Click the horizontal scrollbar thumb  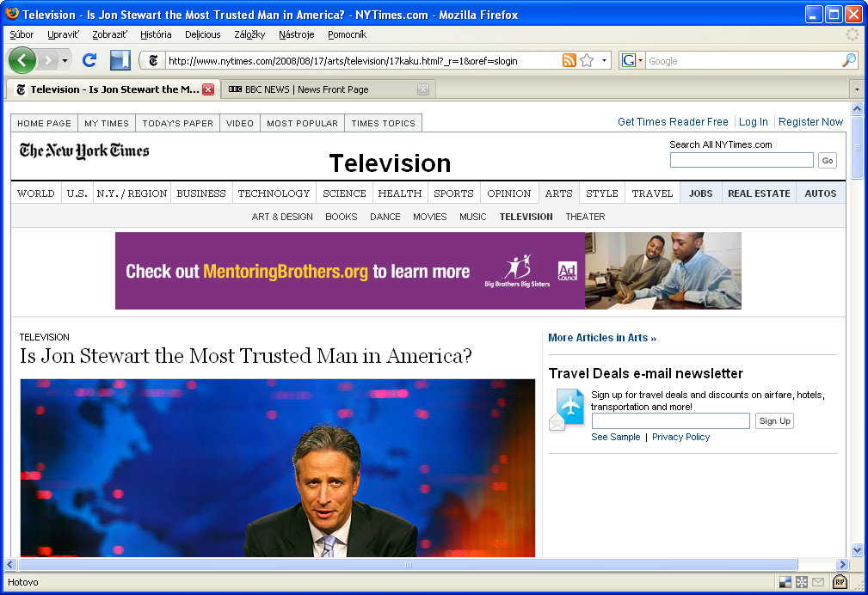pos(408,565)
